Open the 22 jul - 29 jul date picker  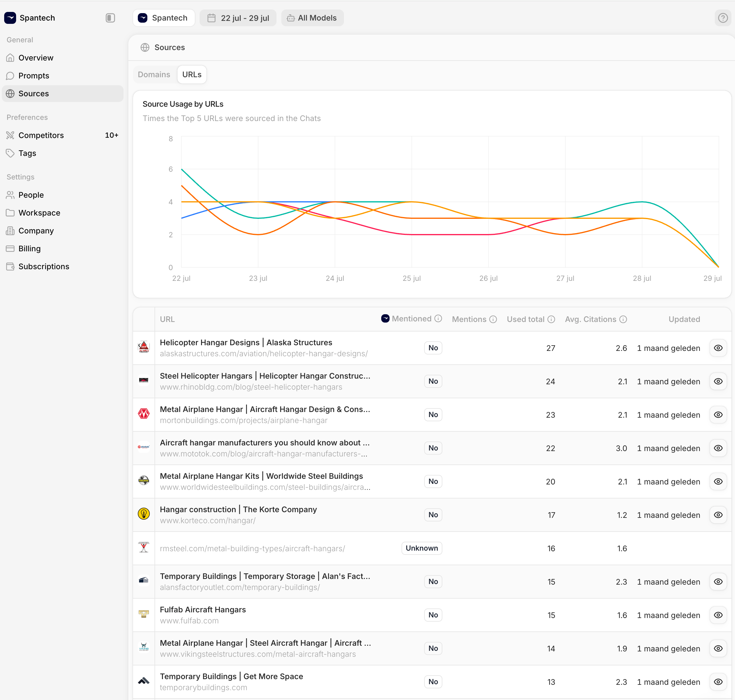[x=238, y=18]
